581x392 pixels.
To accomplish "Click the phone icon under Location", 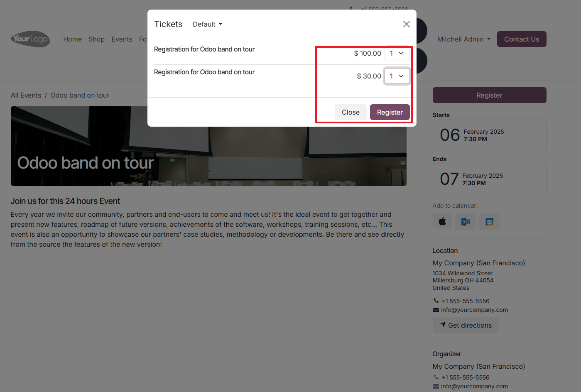I will tap(436, 301).
